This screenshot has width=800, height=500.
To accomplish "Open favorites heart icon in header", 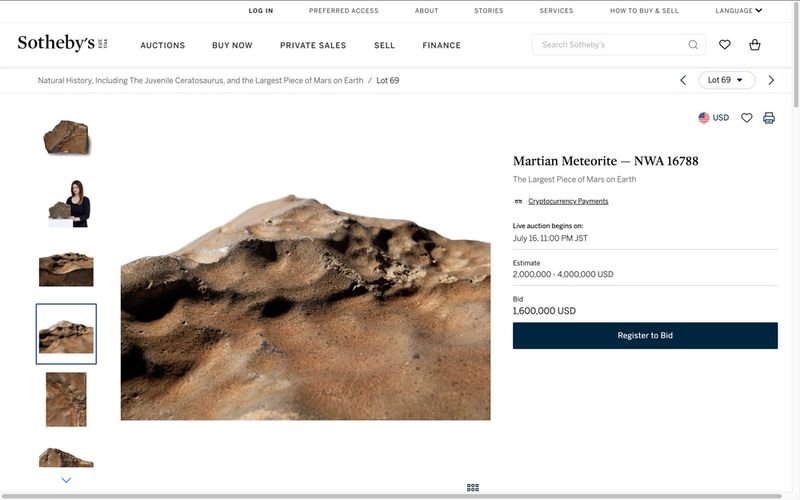I will tap(725, 45).
